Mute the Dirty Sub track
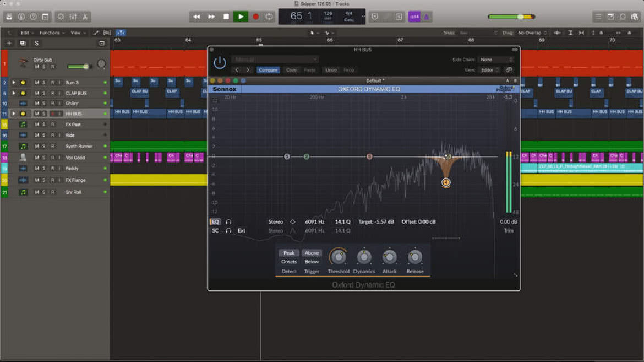Screen dimensions: 644x362 tap(37, 67)
